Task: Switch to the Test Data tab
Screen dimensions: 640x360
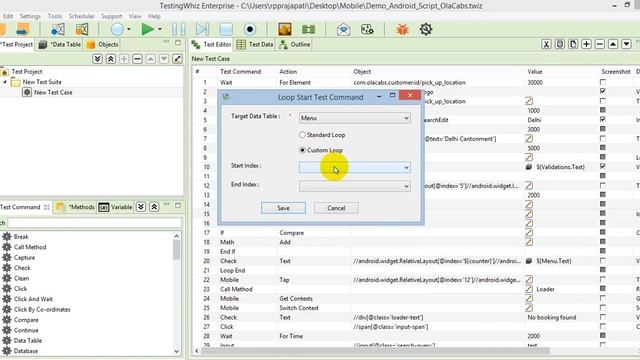Action: [256, 44]
